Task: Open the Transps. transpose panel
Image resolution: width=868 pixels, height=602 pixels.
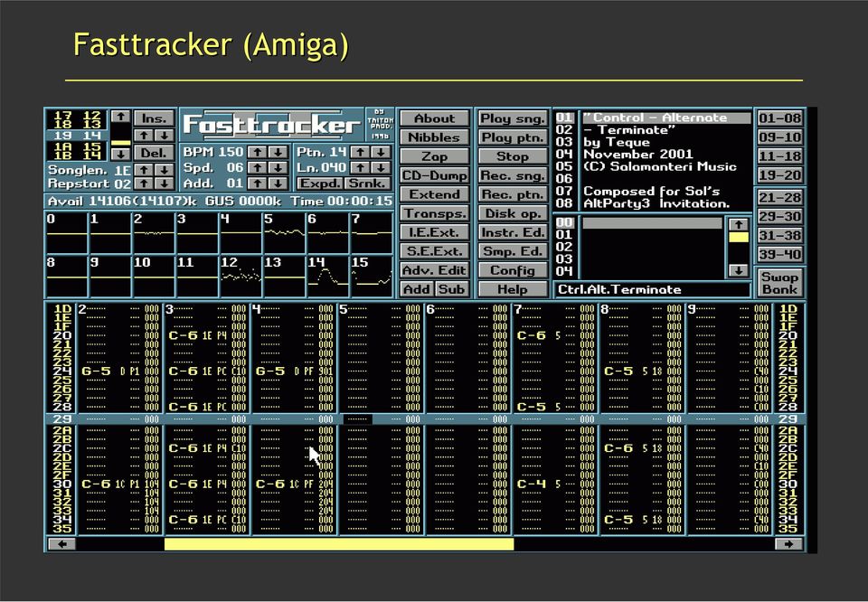Action: [435, 213]
